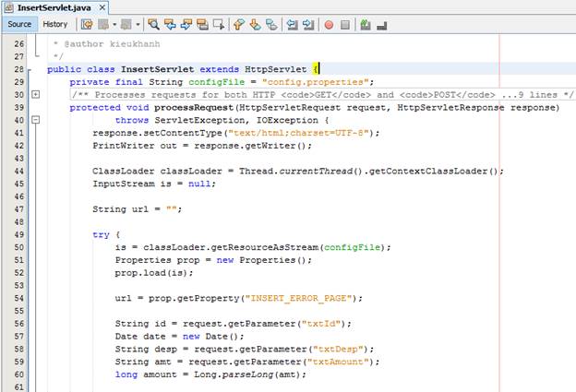576x392 pixels.
Task: Select the InsertServlet.java file tab
Action: click(x=54, y=7)
